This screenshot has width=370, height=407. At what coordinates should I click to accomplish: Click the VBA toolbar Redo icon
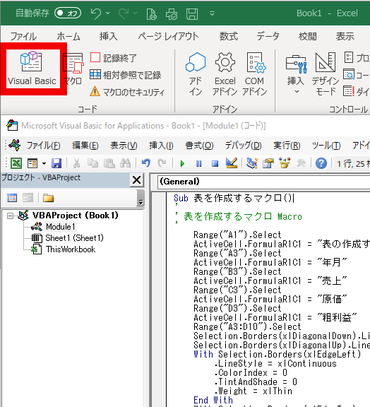click(162, 163)
